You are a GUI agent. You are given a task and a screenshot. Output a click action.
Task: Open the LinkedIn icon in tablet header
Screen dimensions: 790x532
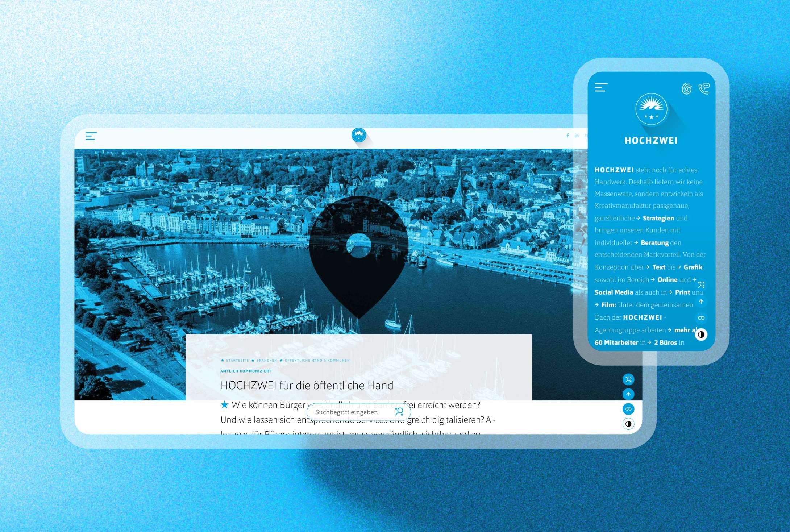(577, 136)
